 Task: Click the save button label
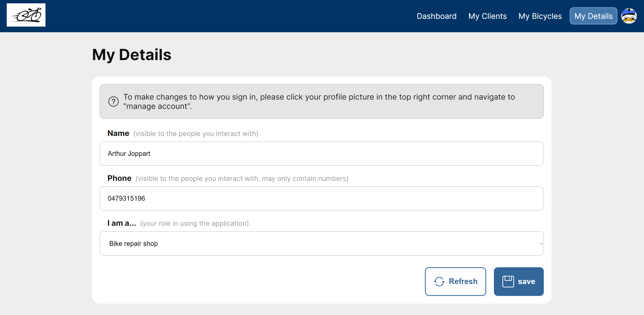tap(526, 281)
